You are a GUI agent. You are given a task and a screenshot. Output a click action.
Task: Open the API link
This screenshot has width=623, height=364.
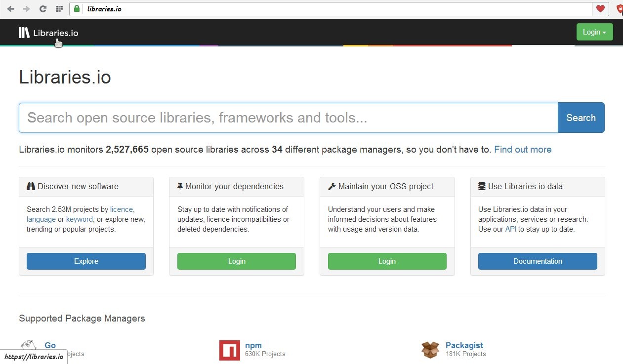point(511,229)
